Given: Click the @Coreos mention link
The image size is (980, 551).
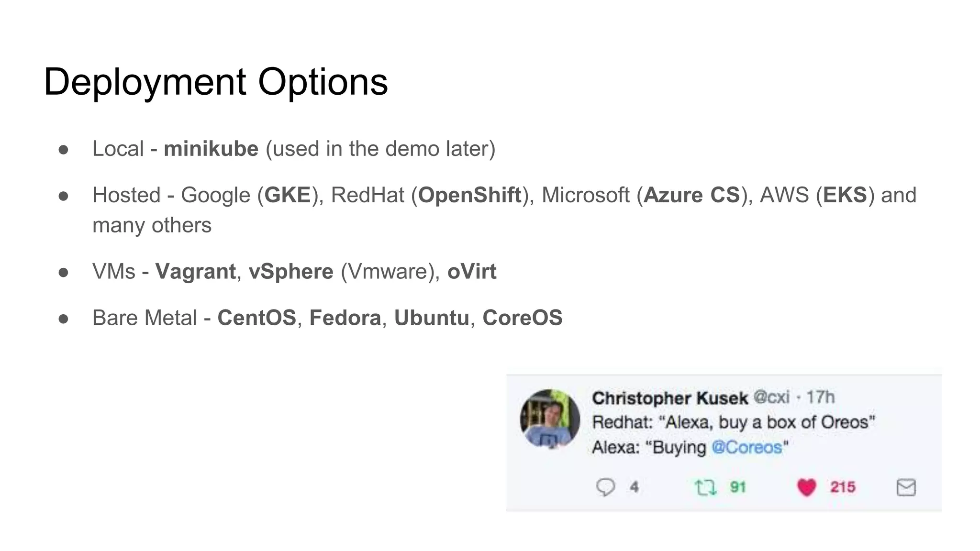Looking at the screenshot, I should tap(746, 447).
